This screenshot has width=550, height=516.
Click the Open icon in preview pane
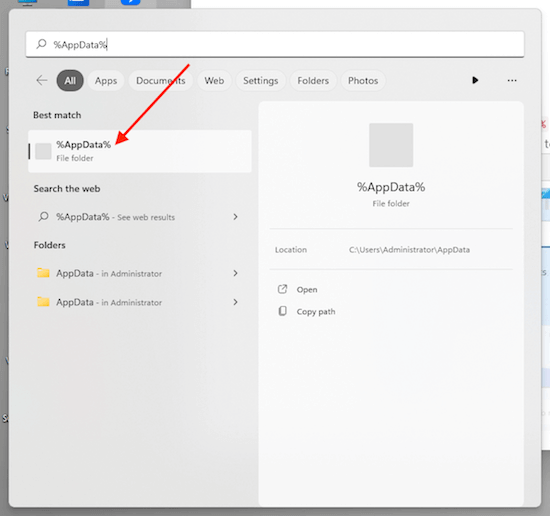click(x=282, y=289)
